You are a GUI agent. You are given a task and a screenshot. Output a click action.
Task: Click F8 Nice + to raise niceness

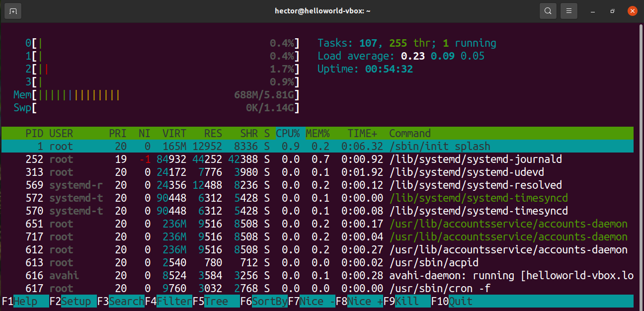click(359, 302)
